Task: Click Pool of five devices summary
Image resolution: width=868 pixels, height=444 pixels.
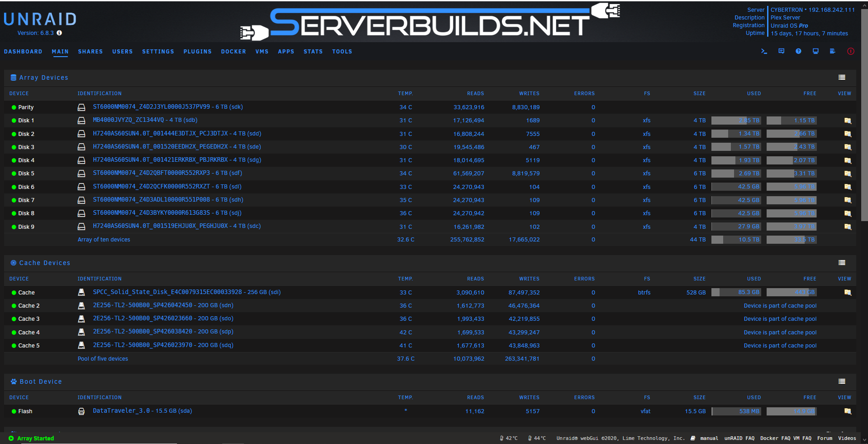Action: coord(103,359)
